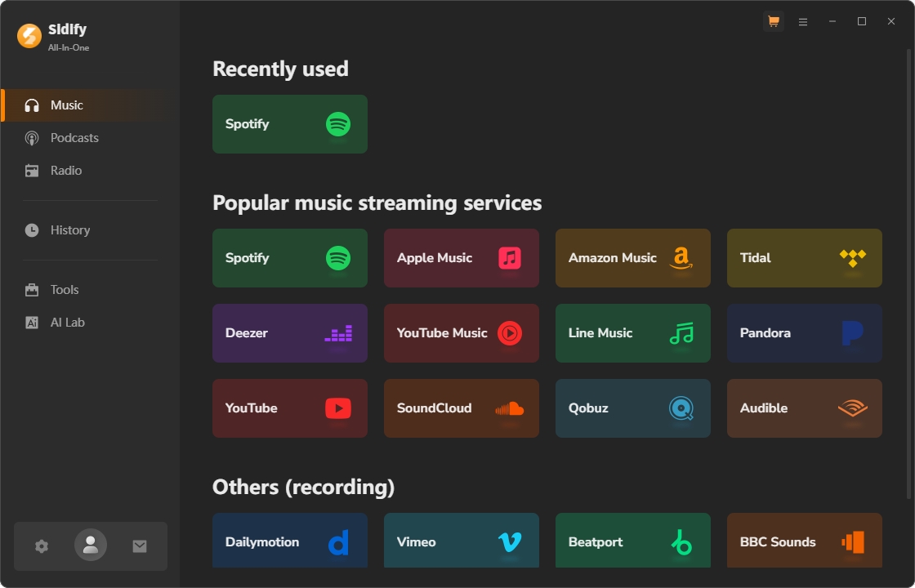Click the 'Line Music' card label

[x=600, y=333]
